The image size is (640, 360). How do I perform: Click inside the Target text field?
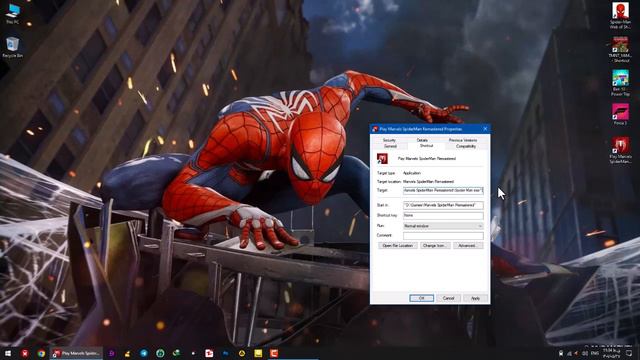443,190
